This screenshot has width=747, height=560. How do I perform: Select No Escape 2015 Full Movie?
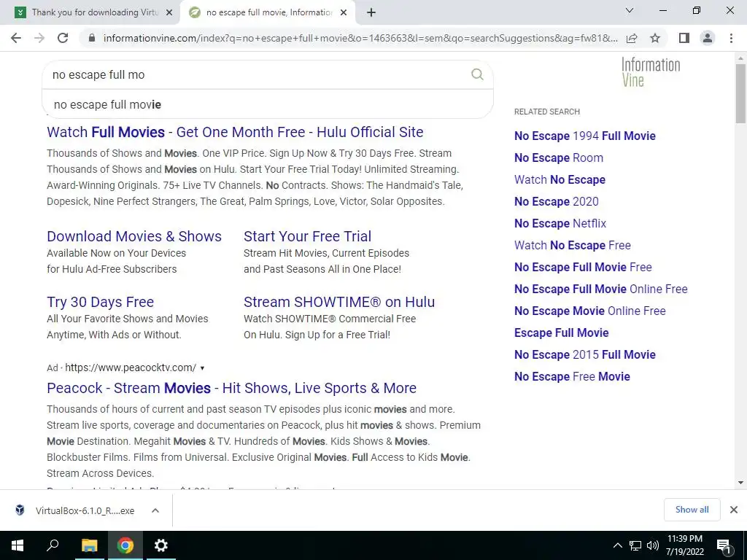584,355
